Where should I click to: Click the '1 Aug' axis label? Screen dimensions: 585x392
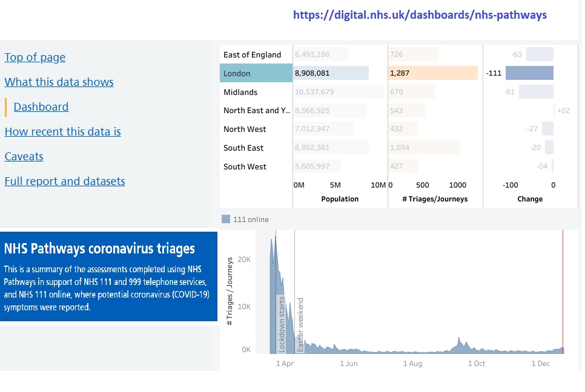click(x=412, y=364)
